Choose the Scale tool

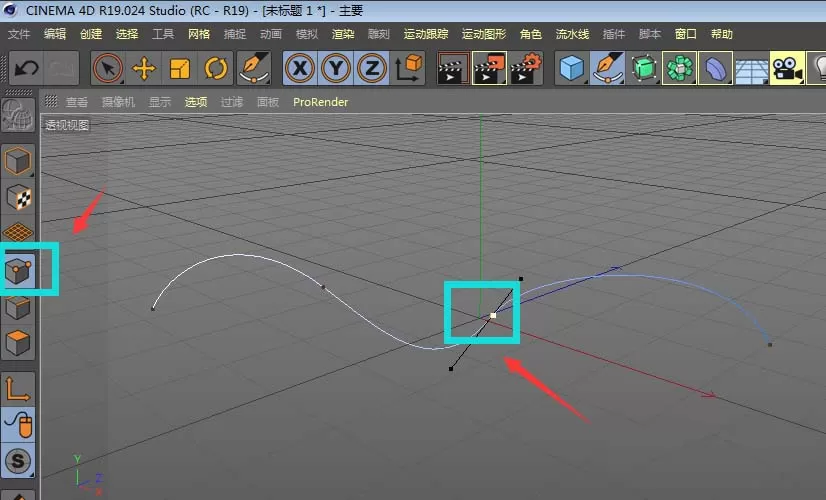[180, 68]
